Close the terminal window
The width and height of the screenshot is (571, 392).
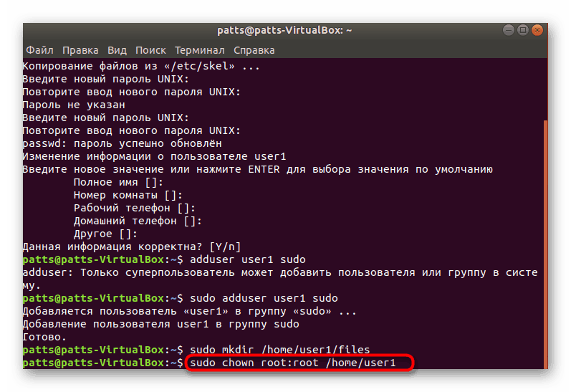[x=537, y=30]
